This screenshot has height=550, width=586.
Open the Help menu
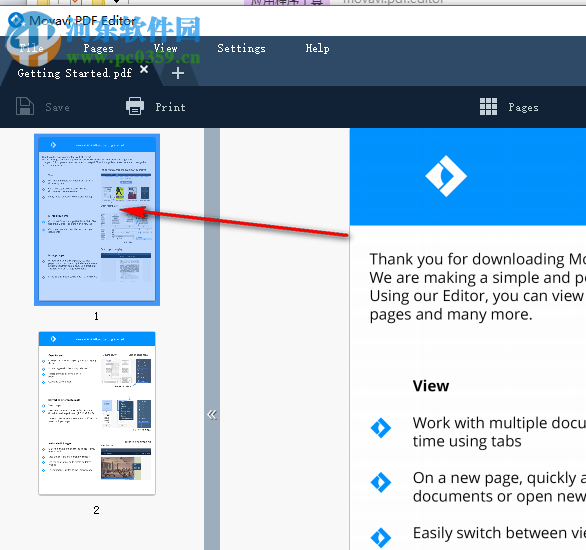(x=317, y=48)
